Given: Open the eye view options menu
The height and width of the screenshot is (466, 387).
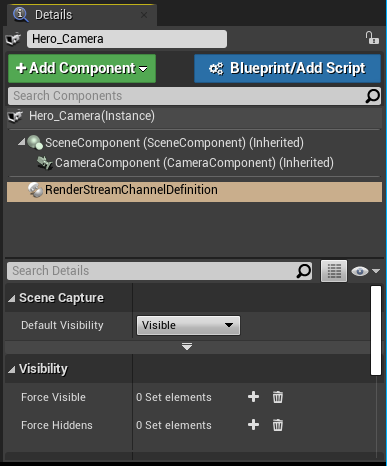Looking at the screenshot, I should point(365,271).
